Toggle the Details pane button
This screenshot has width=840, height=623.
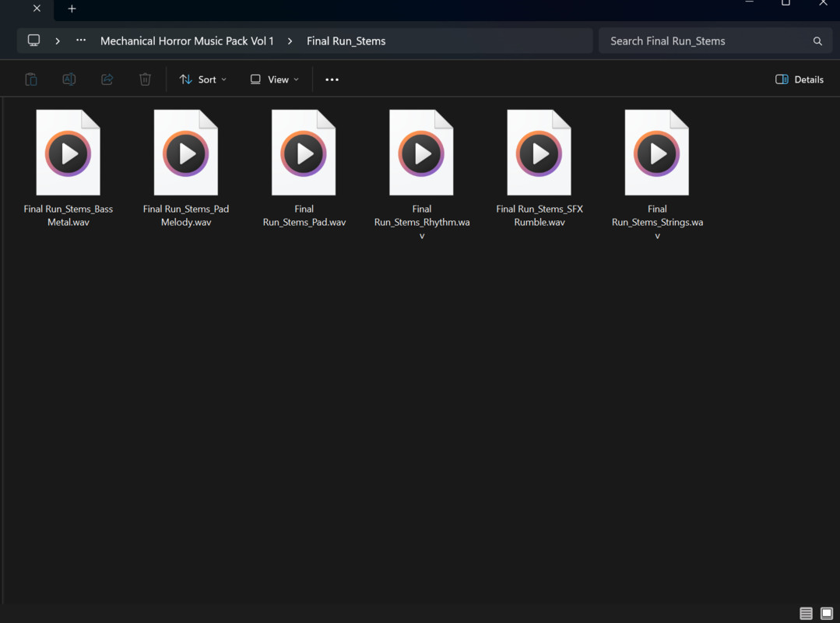coord(800,79)
